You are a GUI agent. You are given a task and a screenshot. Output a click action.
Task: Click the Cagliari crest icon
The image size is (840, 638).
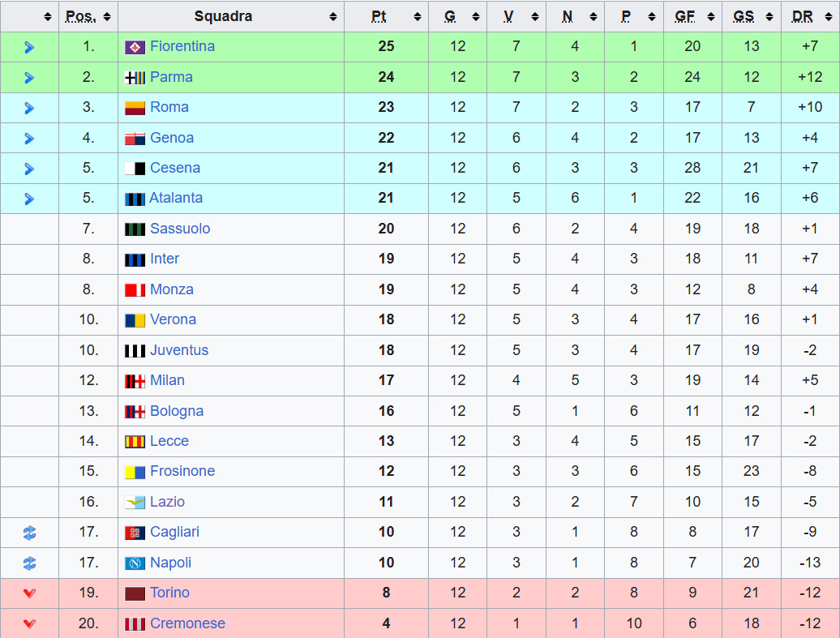[x=135, y=533]
